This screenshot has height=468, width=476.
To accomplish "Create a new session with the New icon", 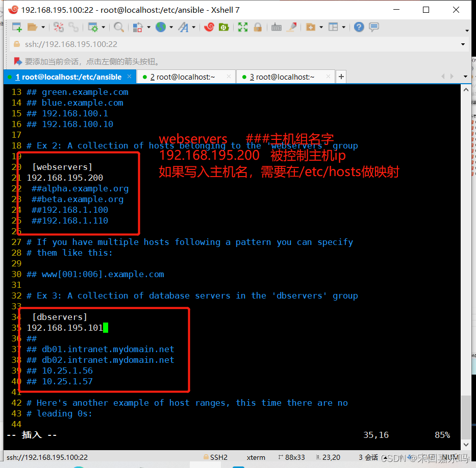I will point(17,28).
